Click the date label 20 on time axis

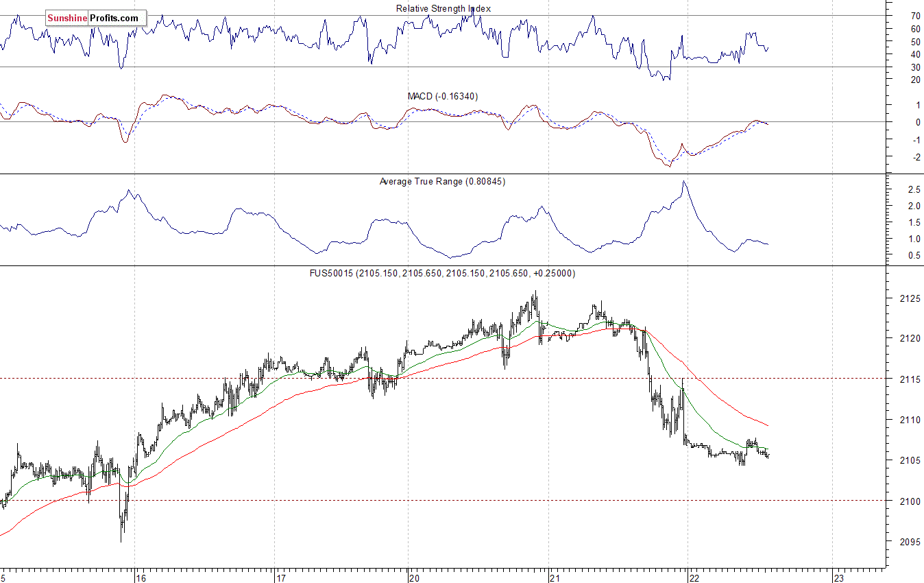414,578
